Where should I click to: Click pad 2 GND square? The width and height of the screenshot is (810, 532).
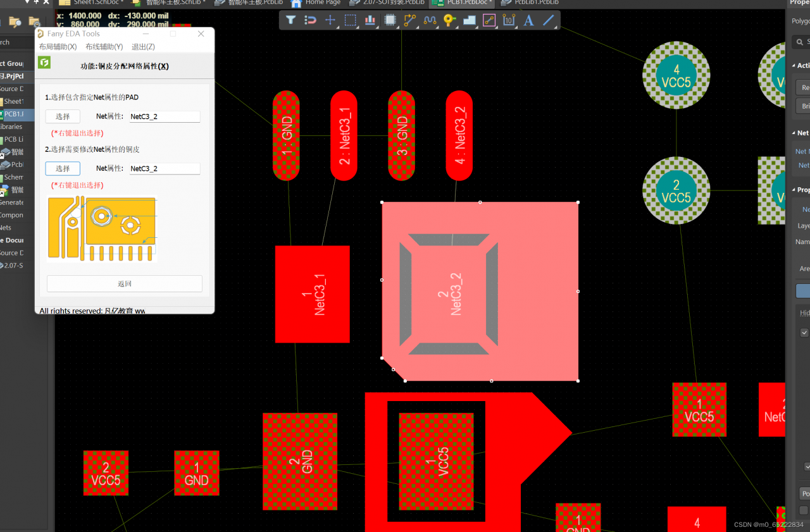[300, 461]
